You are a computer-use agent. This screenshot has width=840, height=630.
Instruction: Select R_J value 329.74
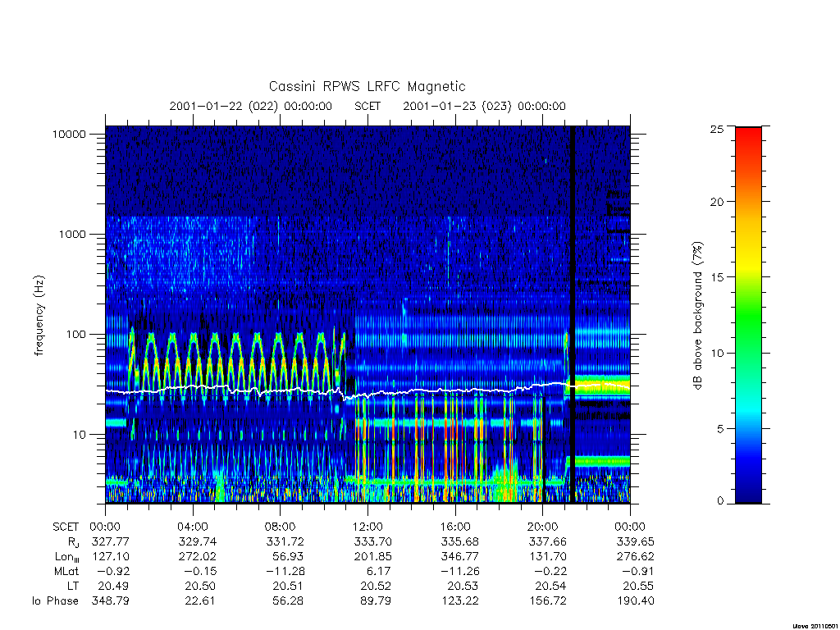click(198, 541)
